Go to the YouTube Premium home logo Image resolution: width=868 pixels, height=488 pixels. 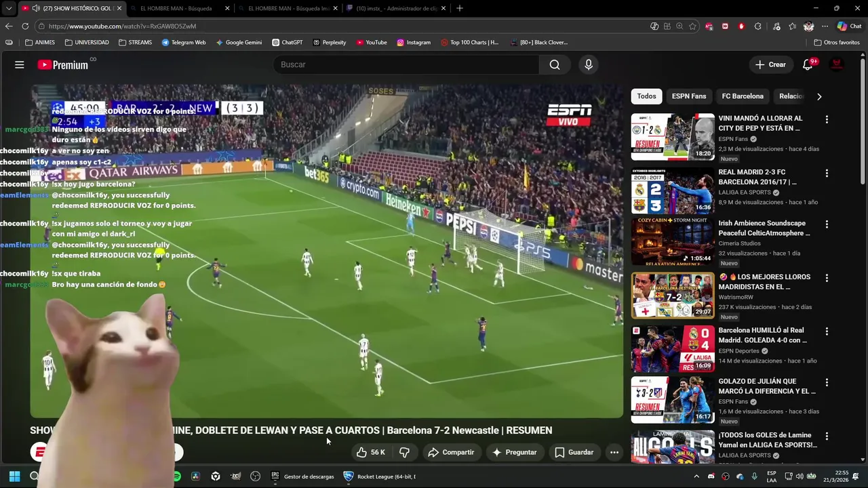point(63,64)
